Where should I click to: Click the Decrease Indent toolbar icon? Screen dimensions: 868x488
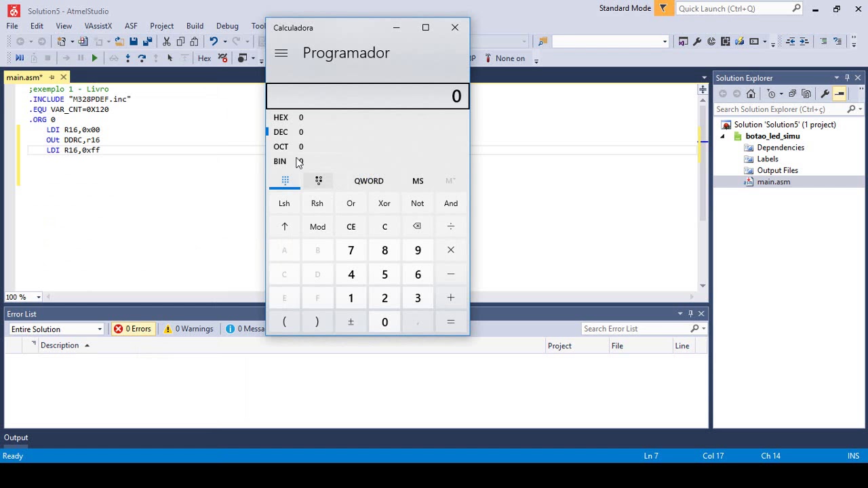pos(791,41)
